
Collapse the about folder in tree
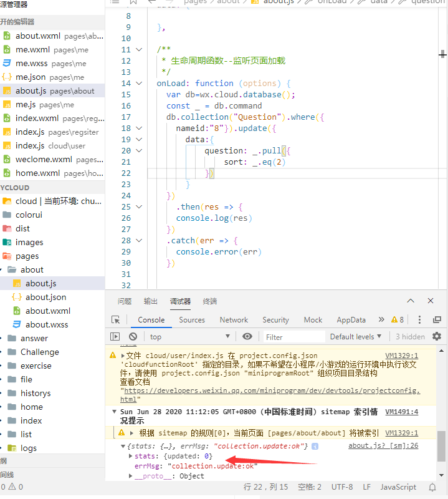(52, 269)
